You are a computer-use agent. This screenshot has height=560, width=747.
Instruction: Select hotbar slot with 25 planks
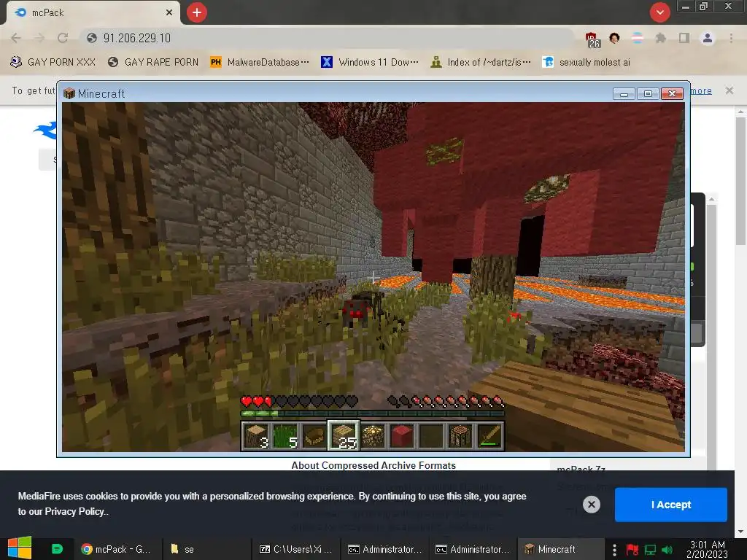pyautogui.click(x=344, y=436)
